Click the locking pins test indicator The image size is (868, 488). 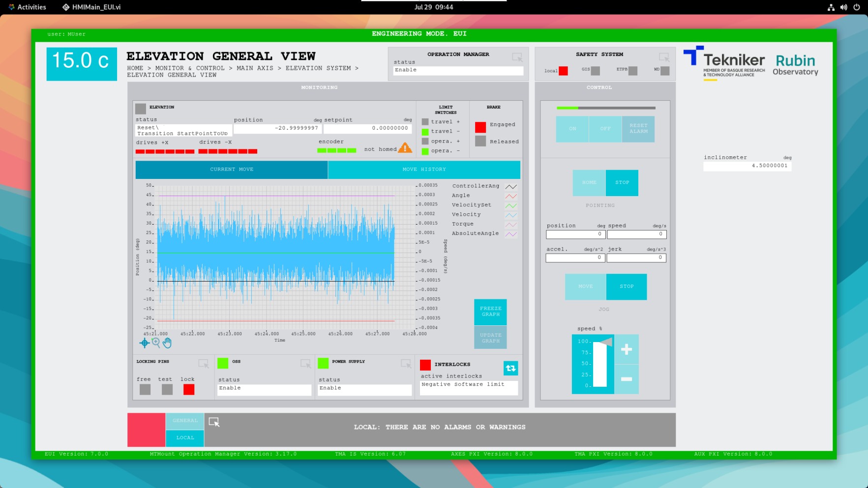point(167,389)
